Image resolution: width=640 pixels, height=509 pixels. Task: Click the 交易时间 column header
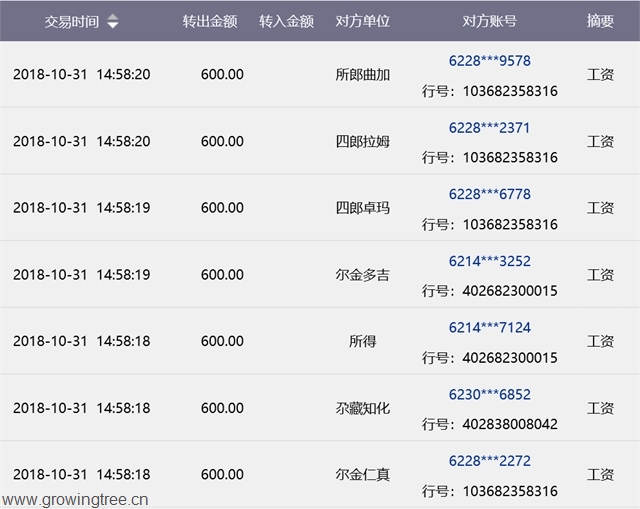coord(71,21)
